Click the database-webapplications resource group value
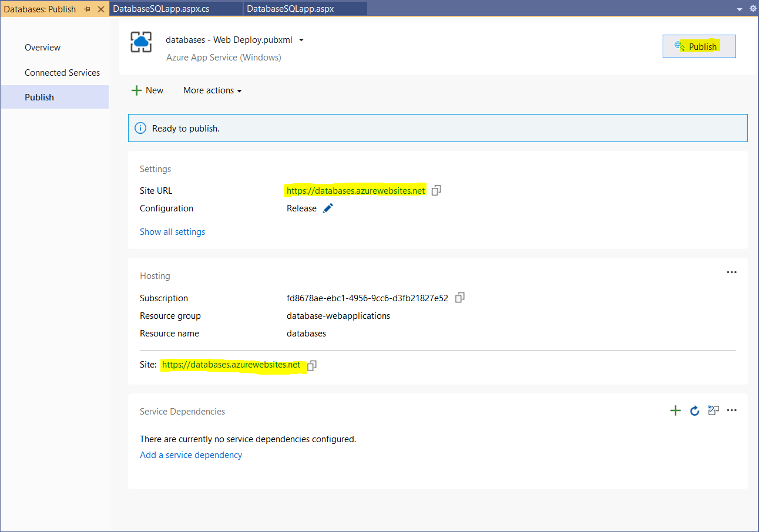This screenshot has height=532, width=759. click(338, 316)
